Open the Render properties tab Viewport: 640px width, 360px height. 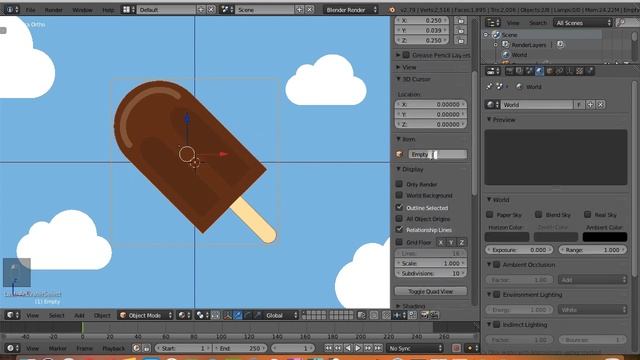click(509, 71)
